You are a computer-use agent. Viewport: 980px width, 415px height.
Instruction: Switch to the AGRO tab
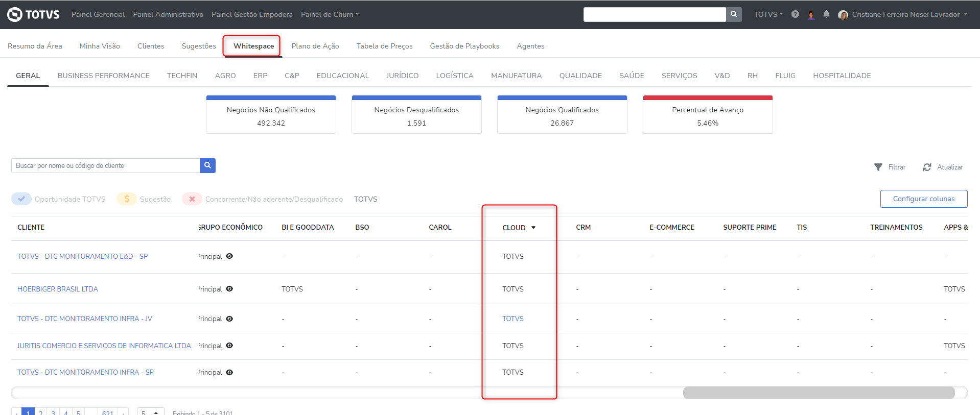coord(225,76)
